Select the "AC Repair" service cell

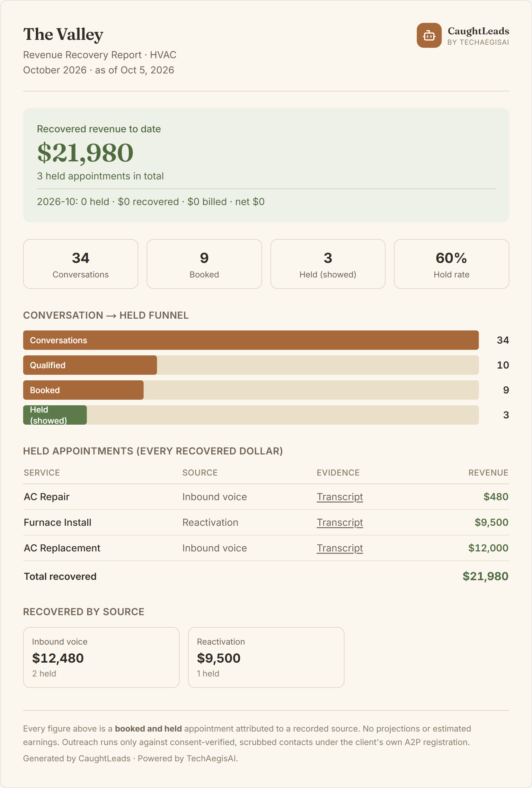coord(47,497)
